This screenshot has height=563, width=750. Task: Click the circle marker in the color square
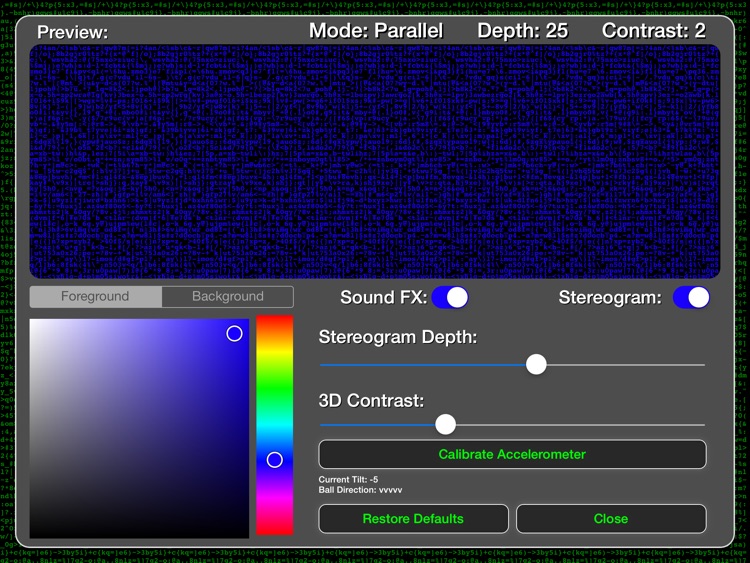tap(234, 333)
